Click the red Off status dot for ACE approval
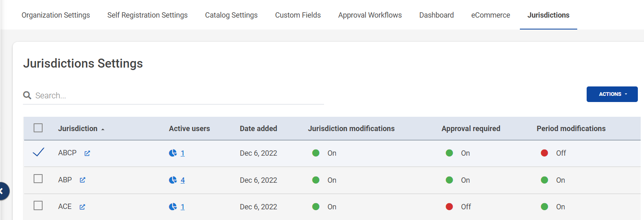 pyautogui.click(x=449, y=207)
